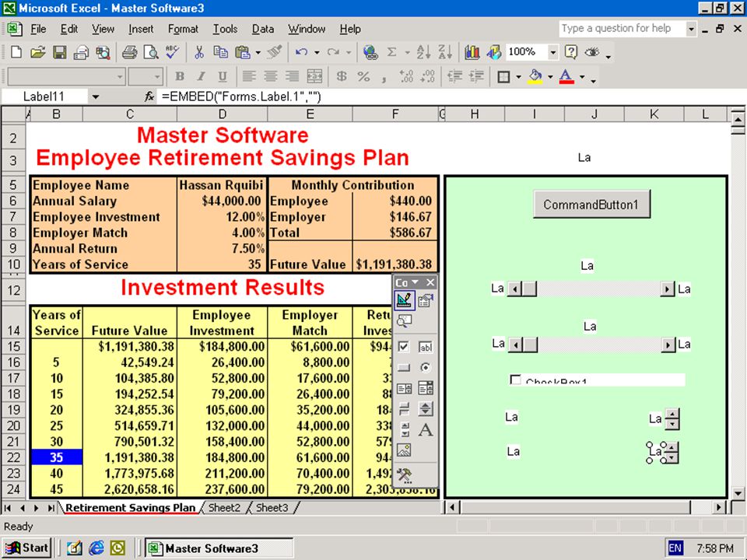Screen dimensions: 747x560
Task: Open the Windows Start menu
Action: [x=26, y=548]
